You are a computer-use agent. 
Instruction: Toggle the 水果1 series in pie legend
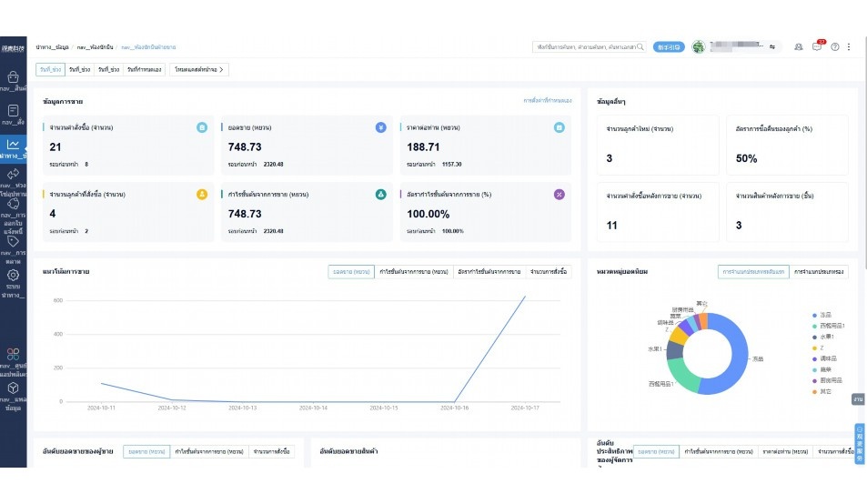click(x=826, y=336)
